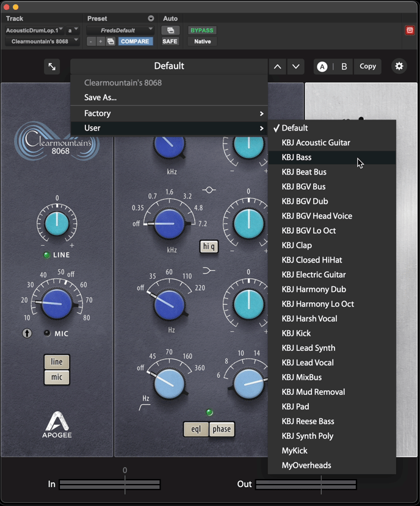Click the red target button in header
Image resolution: width=420 pixels, height=506 pixels.
(x=410, y=31)
